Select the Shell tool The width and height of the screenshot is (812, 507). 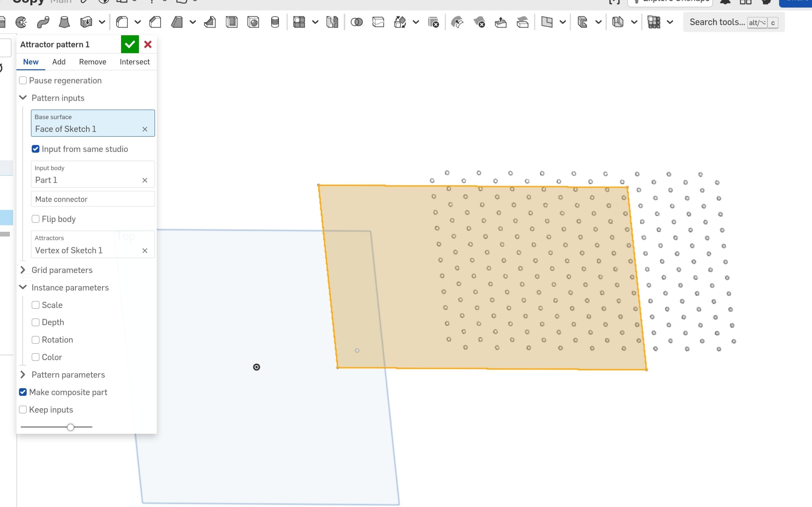232,22
